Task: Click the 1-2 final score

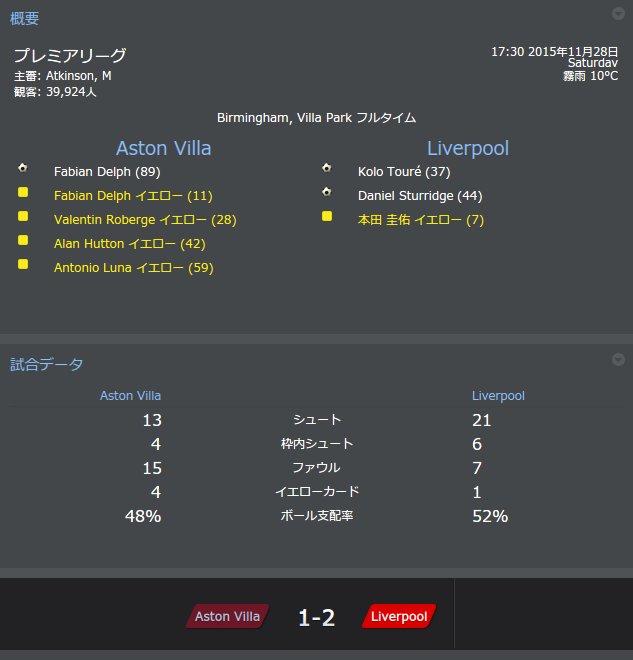Action: tap(316, 617)
